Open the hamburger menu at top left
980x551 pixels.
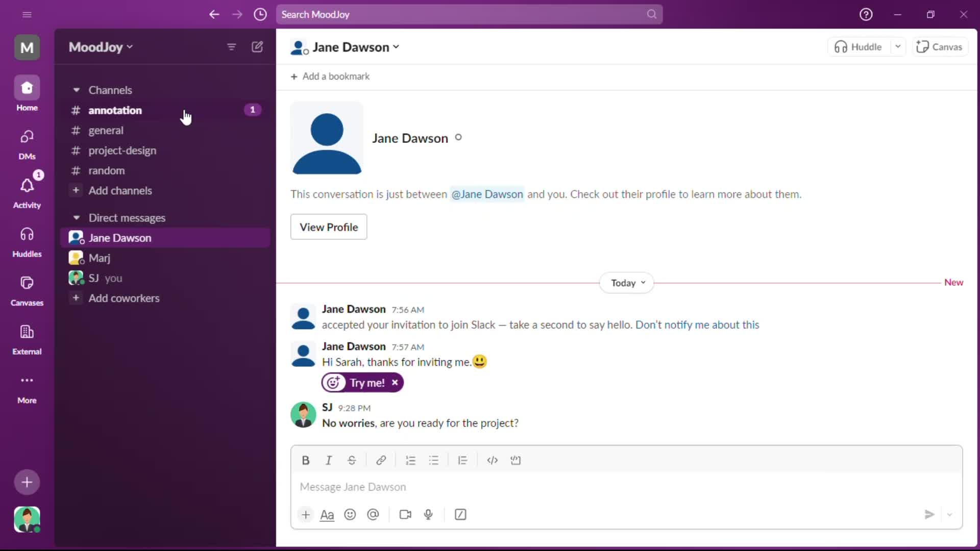pos(27,14)
